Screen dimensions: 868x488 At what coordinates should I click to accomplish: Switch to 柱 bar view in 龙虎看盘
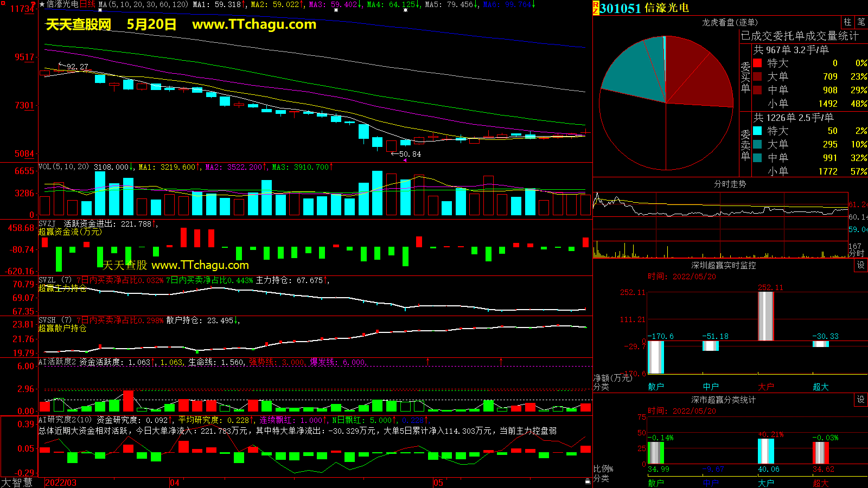[847, 22]
